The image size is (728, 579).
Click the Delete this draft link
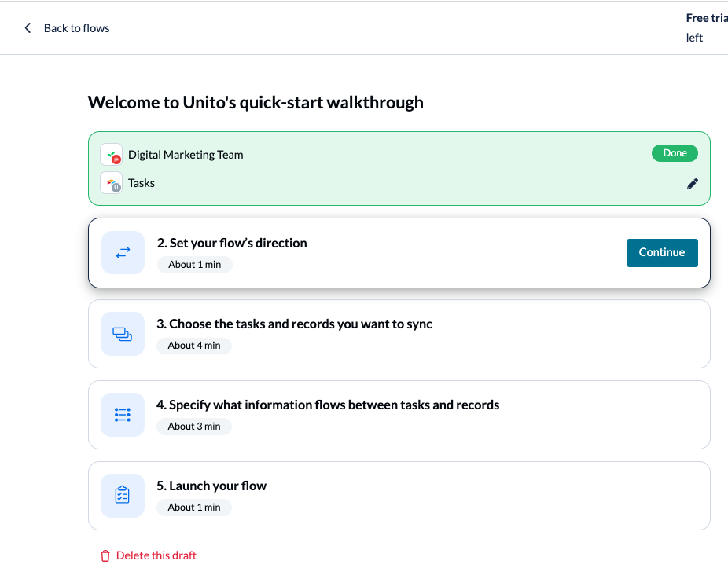tap(155, 555)
